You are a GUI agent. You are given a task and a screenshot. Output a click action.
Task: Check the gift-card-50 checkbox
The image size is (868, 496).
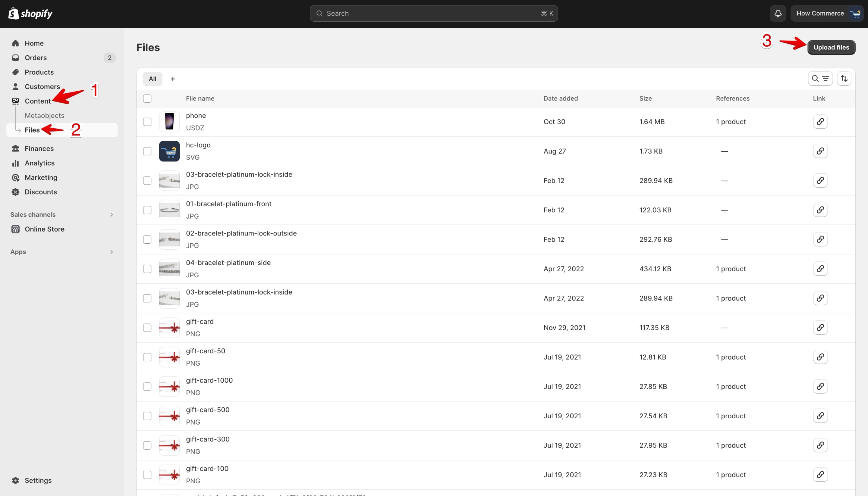tap(147, 357)
